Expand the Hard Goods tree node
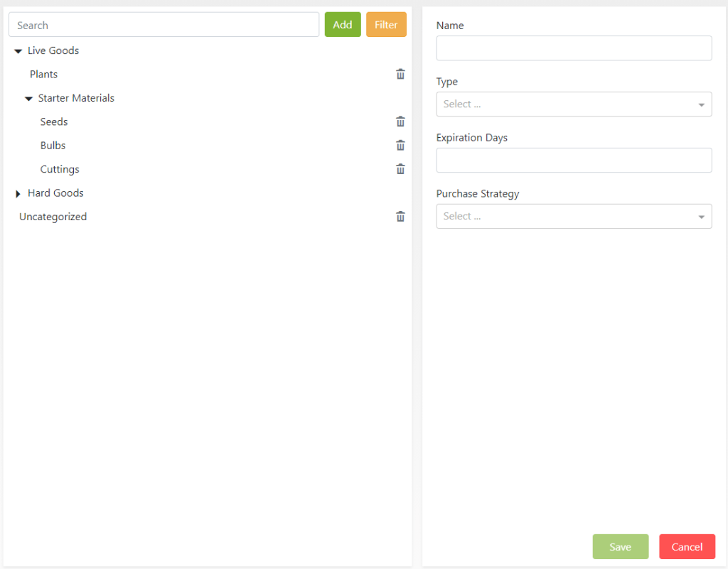This screenshot has height=569, width=728. (18, 193)
